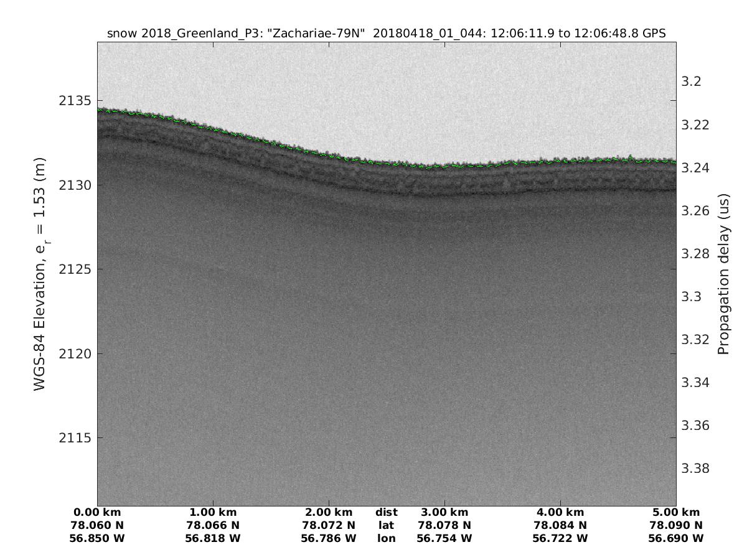Click the 3.32 propagation delay tick label
This screenshot has height=560, width=747.
tap(695, 340)
